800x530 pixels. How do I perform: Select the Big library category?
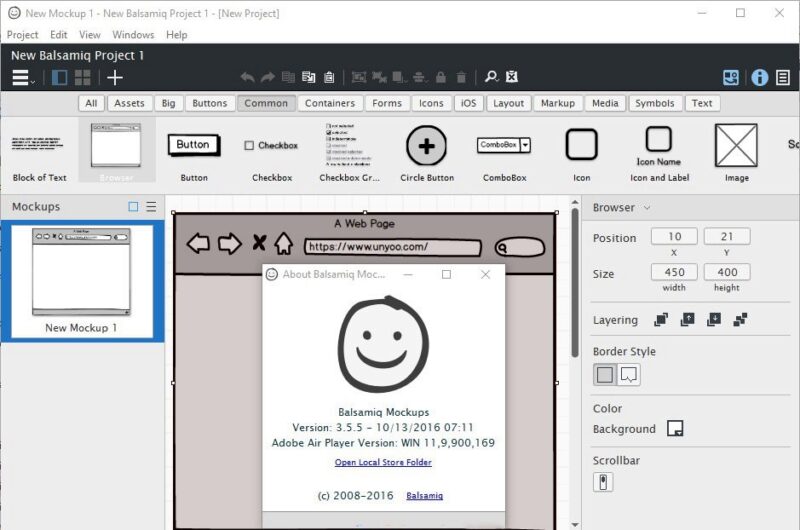tap(168, 103)
